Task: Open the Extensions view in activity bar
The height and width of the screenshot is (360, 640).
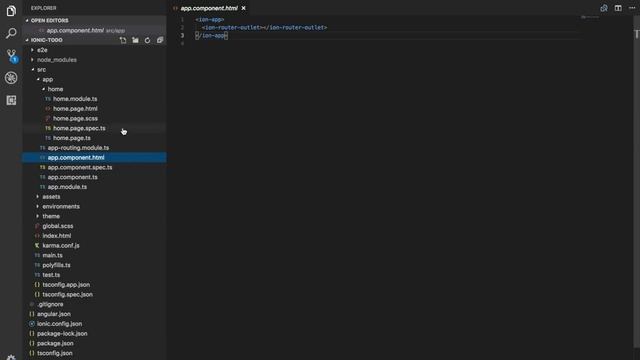Action: [11, 100]
